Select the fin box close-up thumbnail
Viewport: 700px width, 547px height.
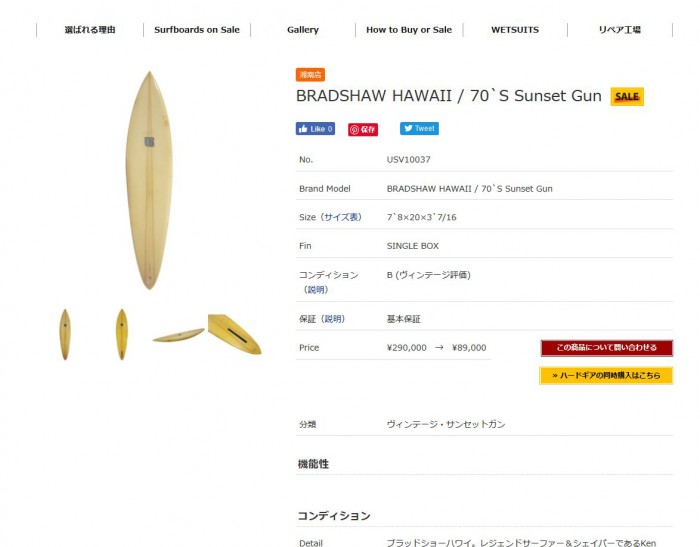[234, 334]
